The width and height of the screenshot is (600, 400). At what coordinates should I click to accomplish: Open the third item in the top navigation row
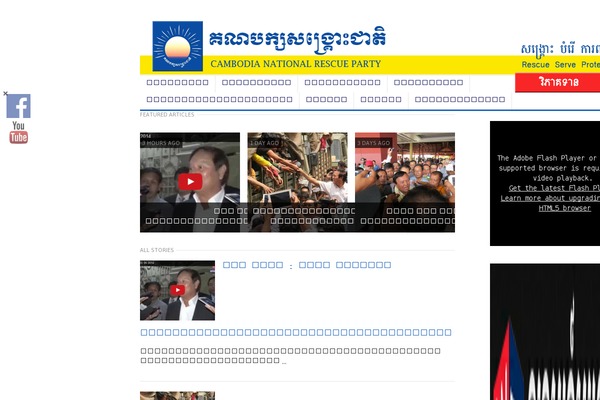[x=342, y=82]
